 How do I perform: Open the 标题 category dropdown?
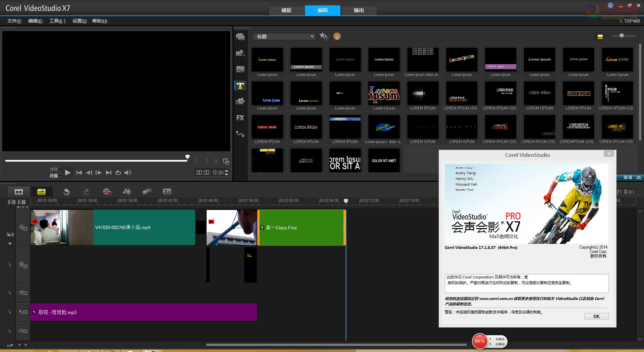click(284, 37)
